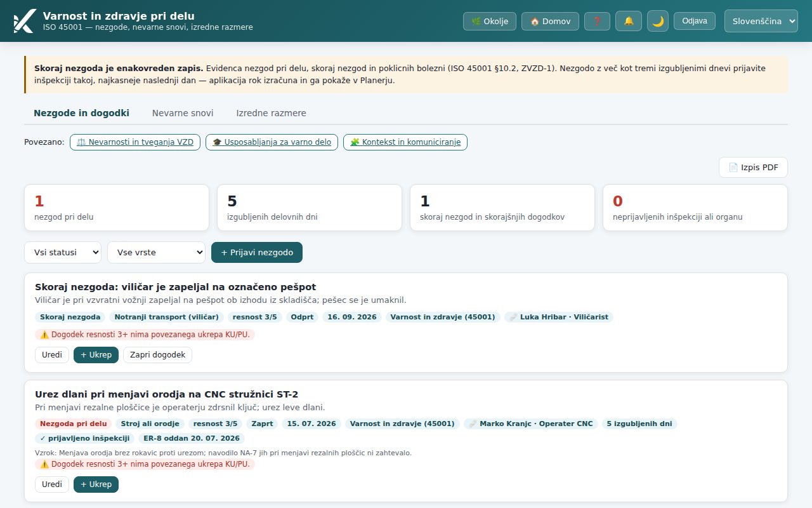The image size is (812, 508).
Task: Click the 'Luka Hribar · Viličarist' tag
Action: coord(559,317)
